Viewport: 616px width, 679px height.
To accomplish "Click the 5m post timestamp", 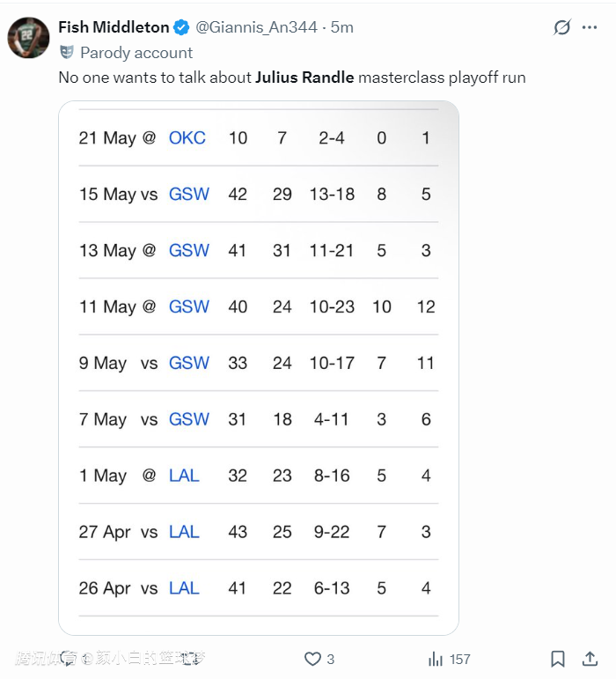I will [341, 27].
